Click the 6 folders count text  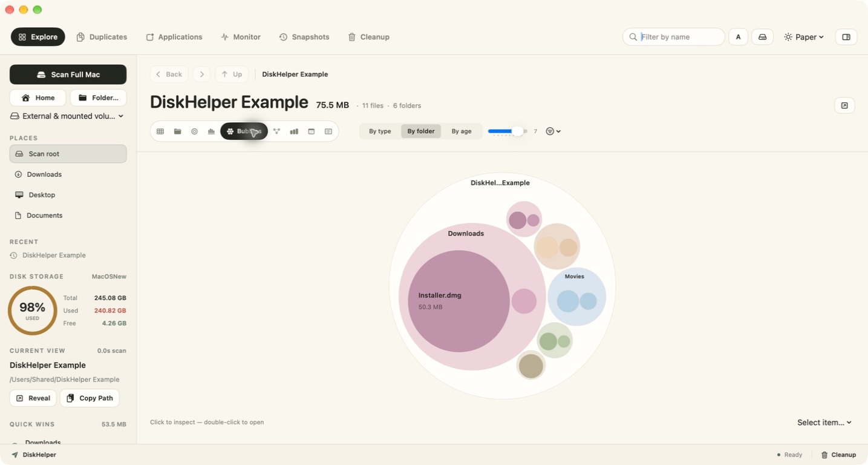pyautogui.click(x=407, y=105)
